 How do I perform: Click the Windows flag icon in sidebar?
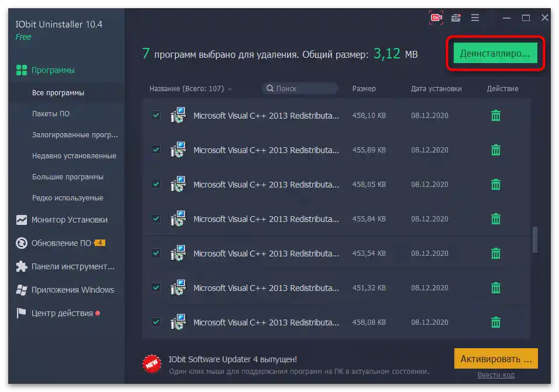click(22, 290)
